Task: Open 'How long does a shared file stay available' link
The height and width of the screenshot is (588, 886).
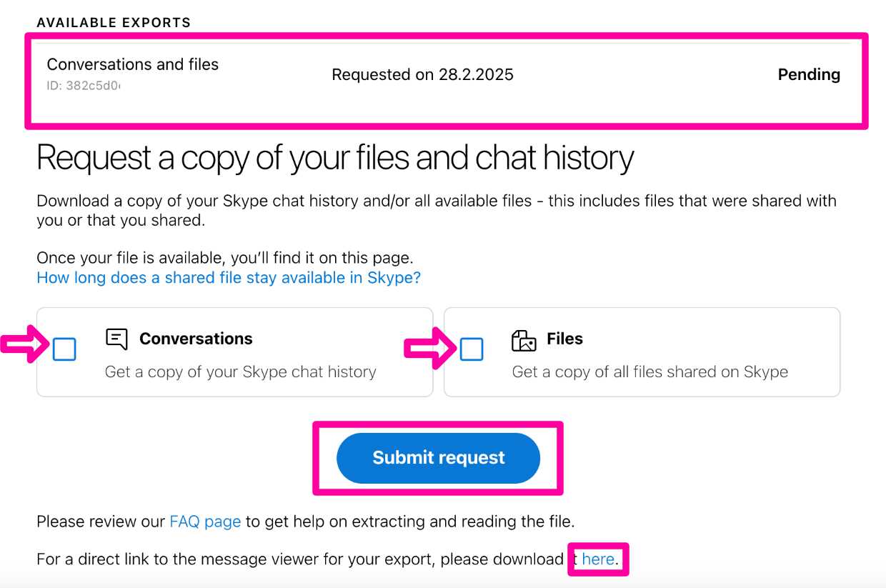Action: tap(229, 277)
